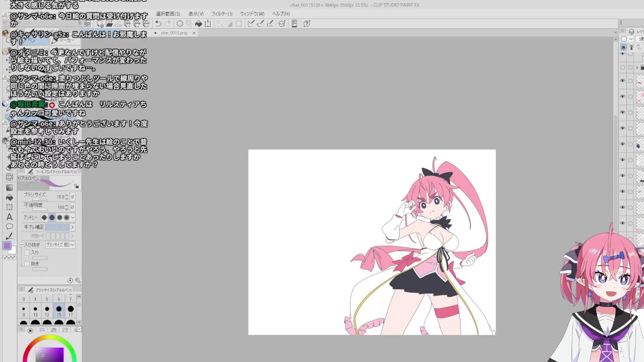Collapse the 入り抜き group
The width and height of the screenshot is (644, 362).
click(x=22, y=245)
